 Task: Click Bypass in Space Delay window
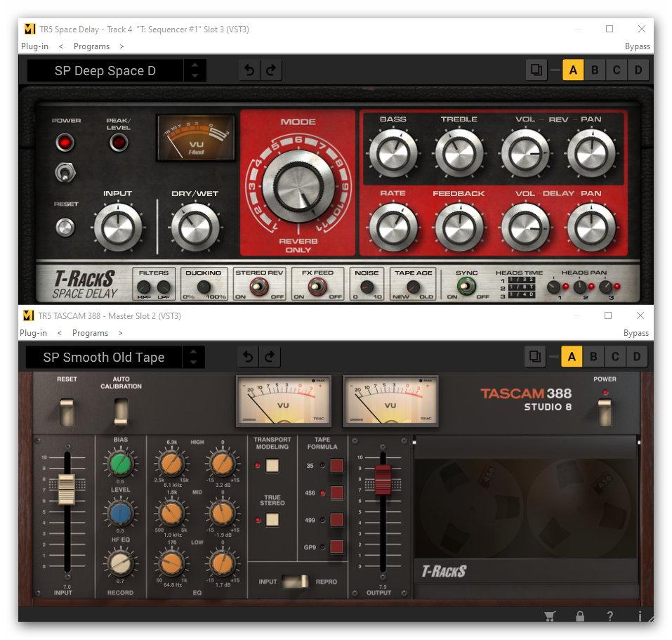(x=638, y=46)
